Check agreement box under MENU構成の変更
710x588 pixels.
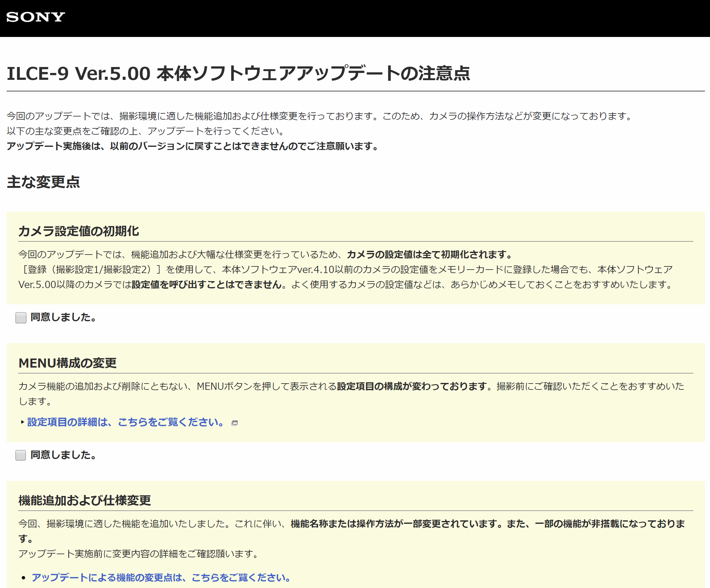click(21, 455)
